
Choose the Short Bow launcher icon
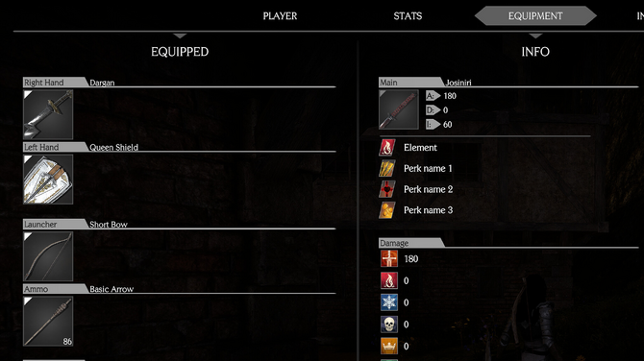click(x=48, y=256)
